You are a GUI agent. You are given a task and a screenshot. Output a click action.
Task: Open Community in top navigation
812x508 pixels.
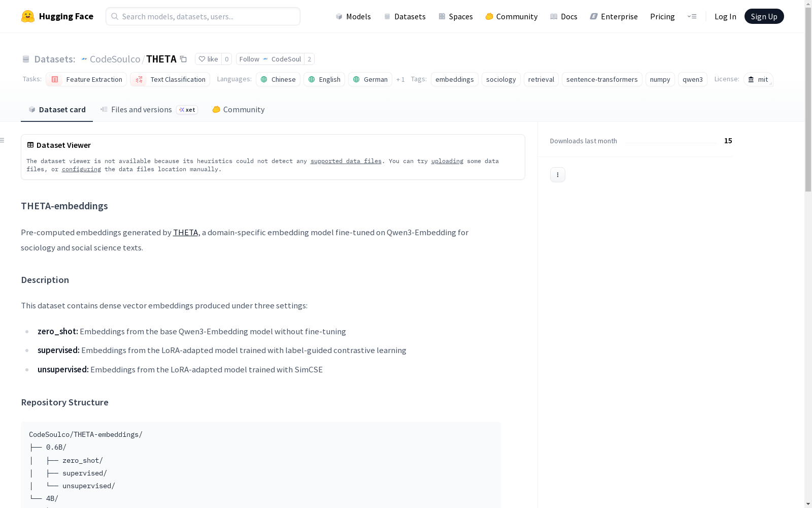point(511,16)
